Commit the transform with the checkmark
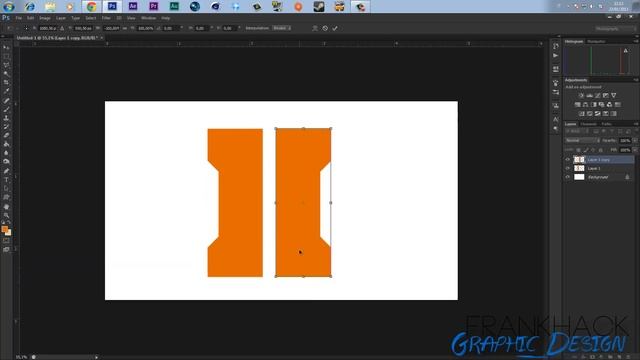This screenshot has height=360, width=640. (x=335, y=28)
